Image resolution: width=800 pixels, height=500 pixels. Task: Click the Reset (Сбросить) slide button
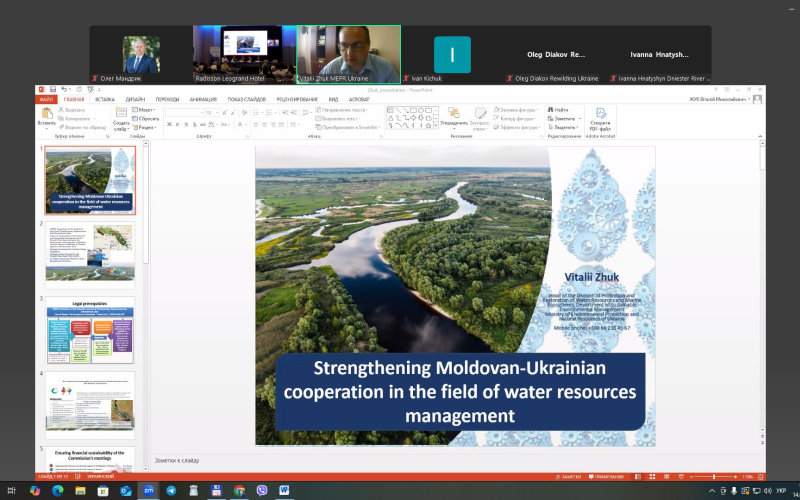coord(146,118)
